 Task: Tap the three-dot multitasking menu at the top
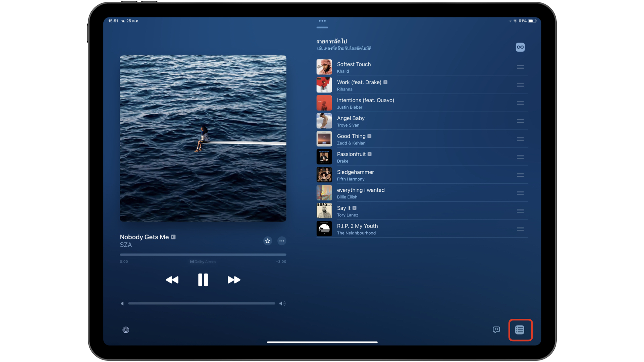322,21
